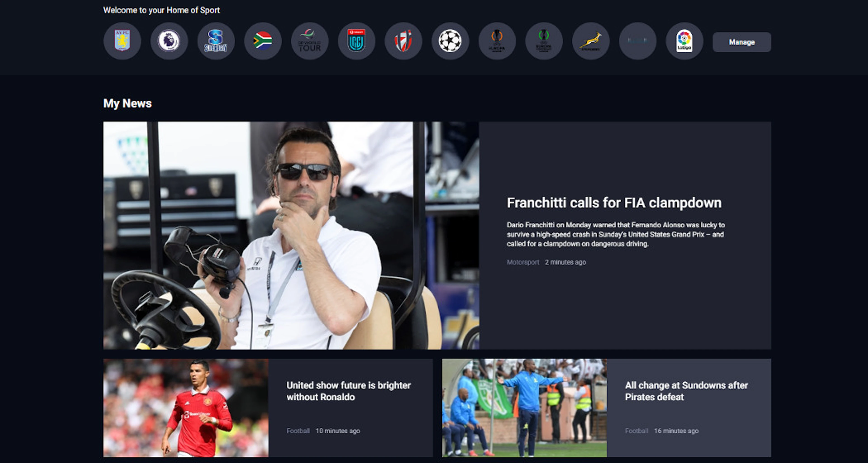
Task: Select the Football tag under the United story
Action: click(x=298, y=431)
